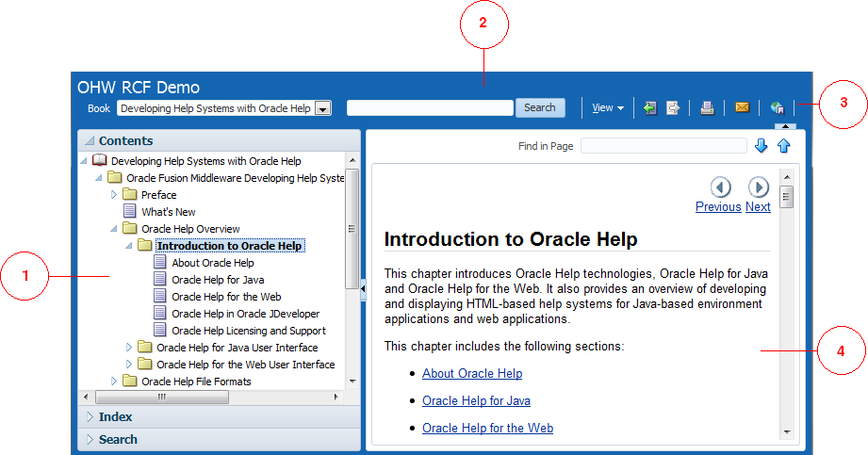Click the Preface folder icon
This screenshot has height=455, width=868.
tap(129, 194)
